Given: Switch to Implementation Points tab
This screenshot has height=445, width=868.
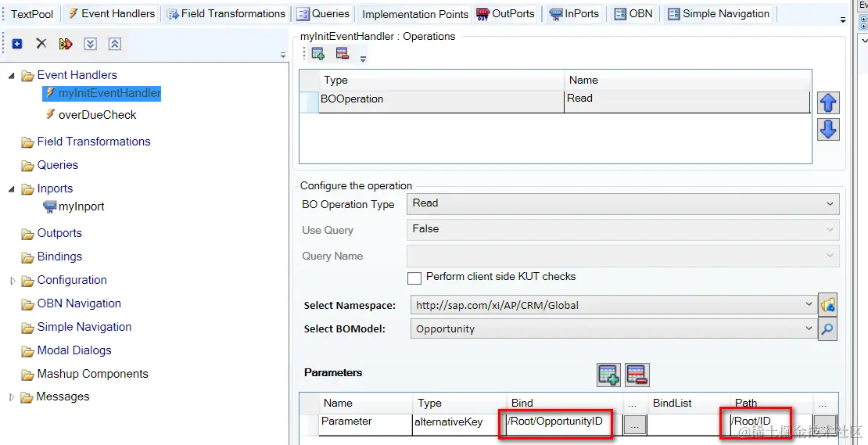Looking at the screenshot, I should [x=415, y=14].
